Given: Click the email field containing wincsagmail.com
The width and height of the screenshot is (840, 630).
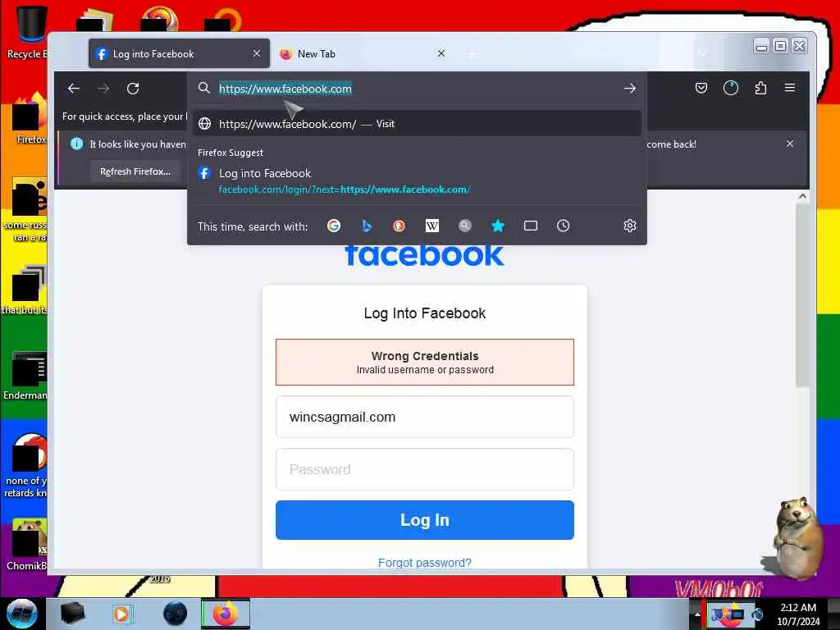Looking at the screenshot, I should point(425,417).
